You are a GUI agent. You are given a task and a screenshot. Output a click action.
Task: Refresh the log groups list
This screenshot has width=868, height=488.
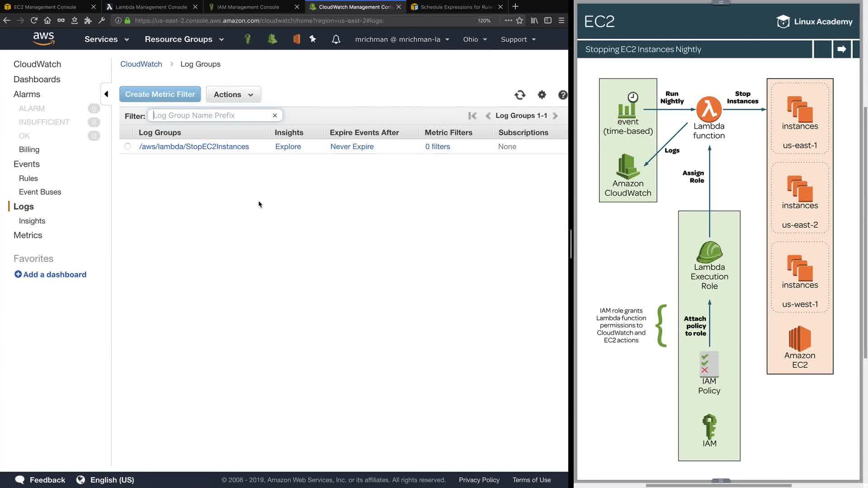click(x=520, y=95)
